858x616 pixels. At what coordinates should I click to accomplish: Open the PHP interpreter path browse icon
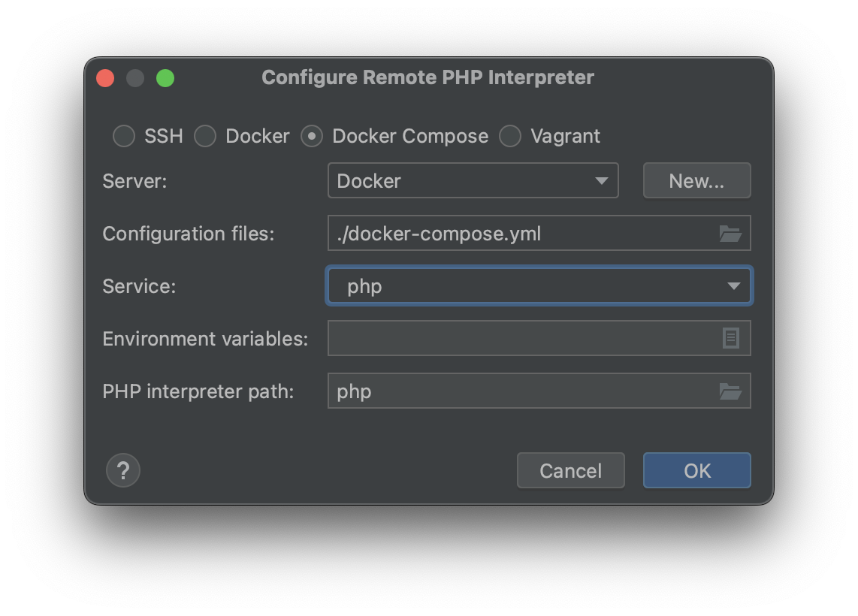tap(731, 391)
